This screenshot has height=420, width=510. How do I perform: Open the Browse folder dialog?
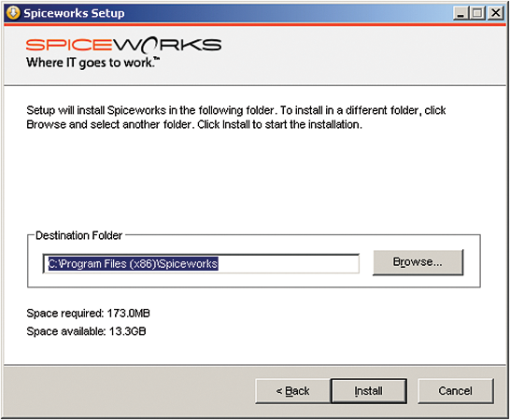(x=418, y=262)
